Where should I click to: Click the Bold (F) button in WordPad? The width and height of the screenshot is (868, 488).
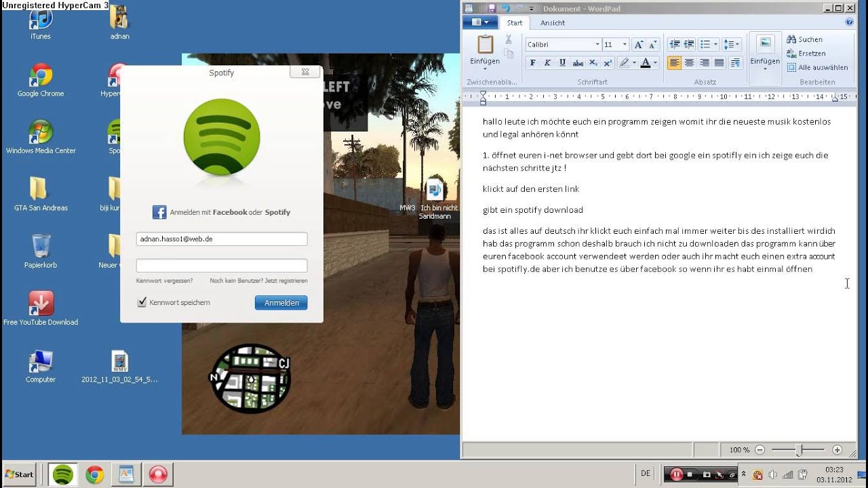pyautogui.click(x=532, y=63)
